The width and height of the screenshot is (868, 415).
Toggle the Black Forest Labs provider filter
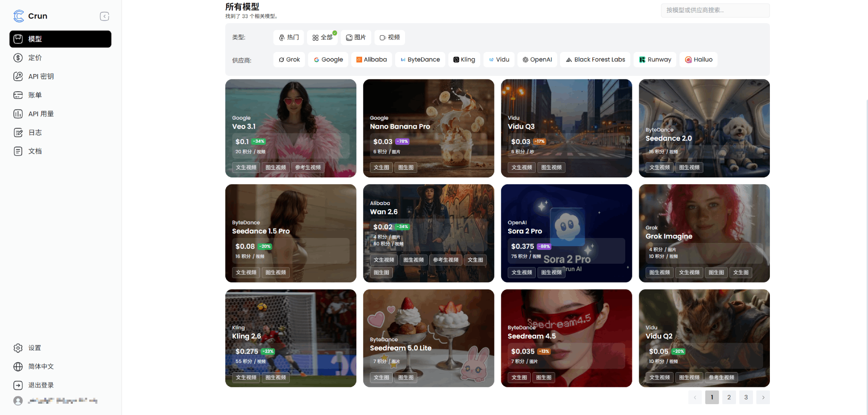595,60
